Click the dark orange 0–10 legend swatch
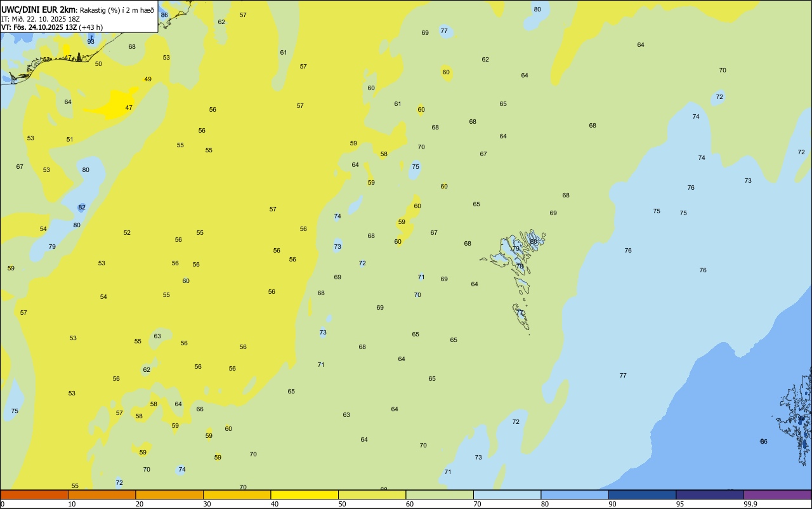Screen dimensions: 812x509 click(34, 494)
